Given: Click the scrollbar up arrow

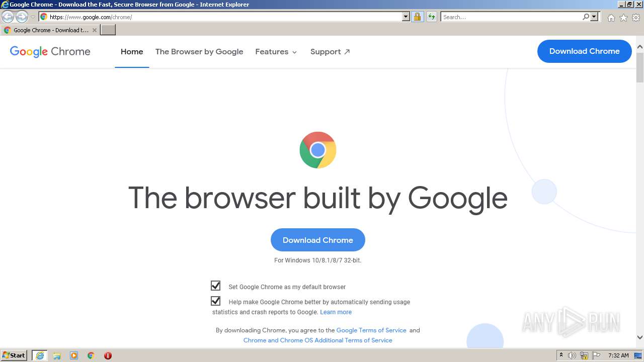Looking at the screenshot, I should pyautogui.click(x=640, y=48).
